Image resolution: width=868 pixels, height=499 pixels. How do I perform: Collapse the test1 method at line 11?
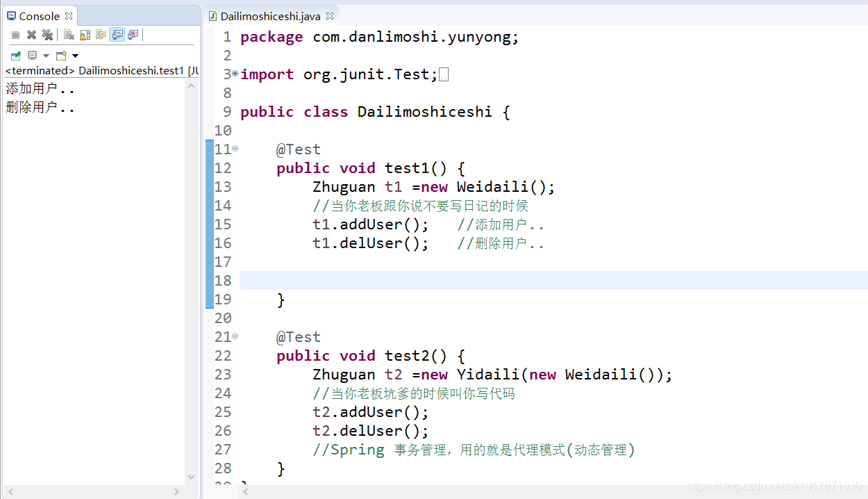235,148
